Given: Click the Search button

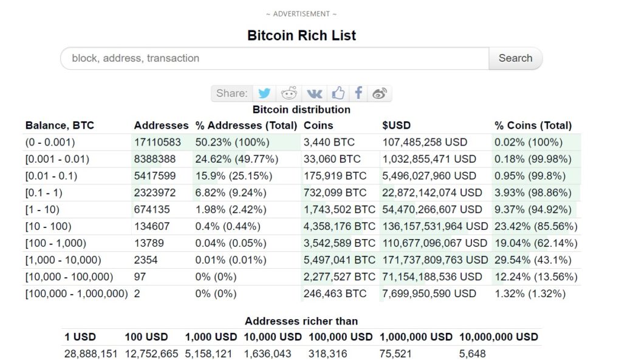Looking at the screenshot, I should click(x=515, y=58).
